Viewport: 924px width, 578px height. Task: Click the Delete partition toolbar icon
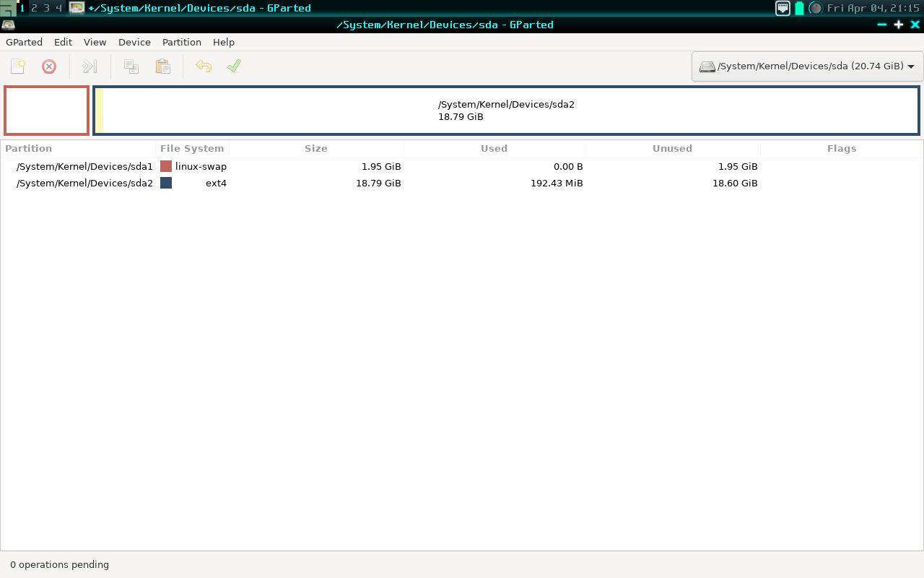point(49,66)
